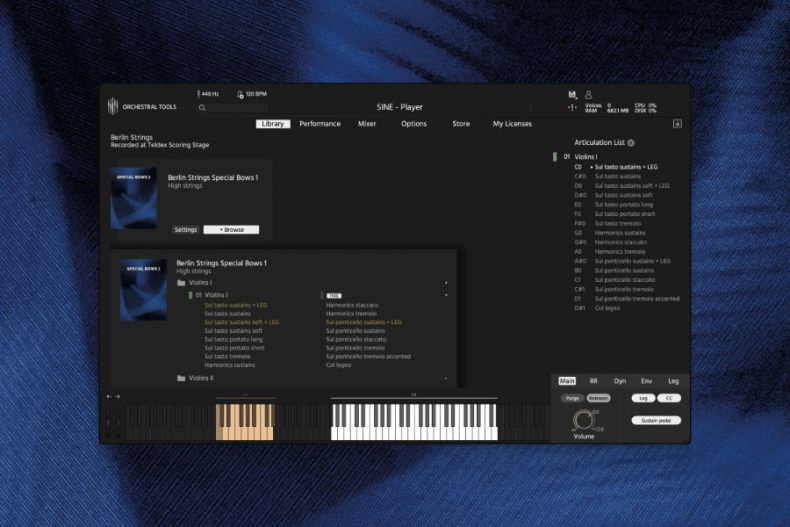This screenshot has width=790, height=527.
Task: Click the Violins I folder icon
Action: (x=181, y=283)
